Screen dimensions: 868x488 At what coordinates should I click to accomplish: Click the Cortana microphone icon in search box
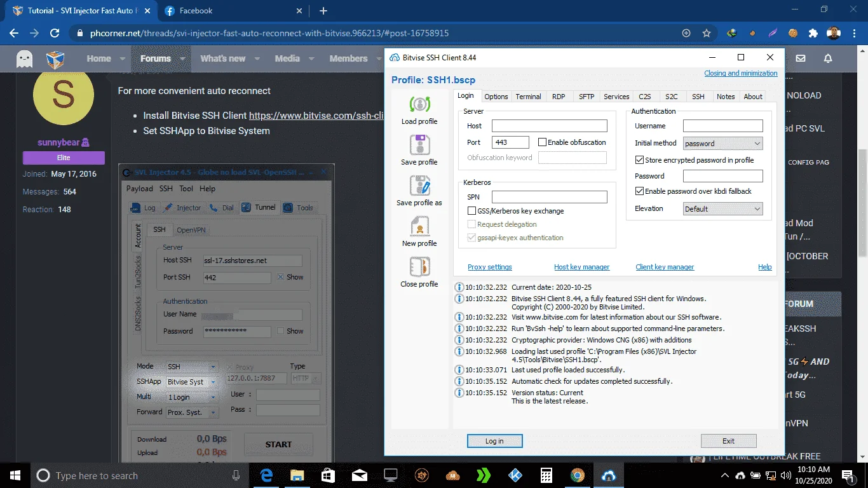236,475
